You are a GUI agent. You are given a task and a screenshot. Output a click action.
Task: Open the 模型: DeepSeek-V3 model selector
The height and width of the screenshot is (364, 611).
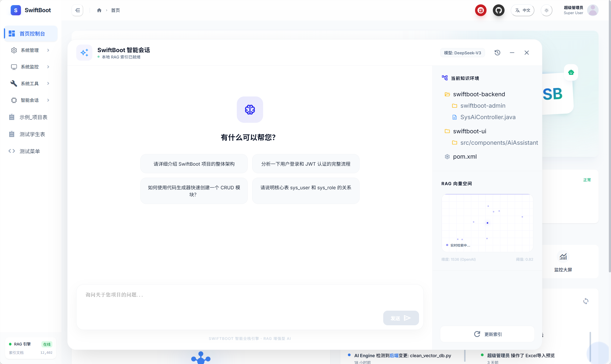[462, 53]
